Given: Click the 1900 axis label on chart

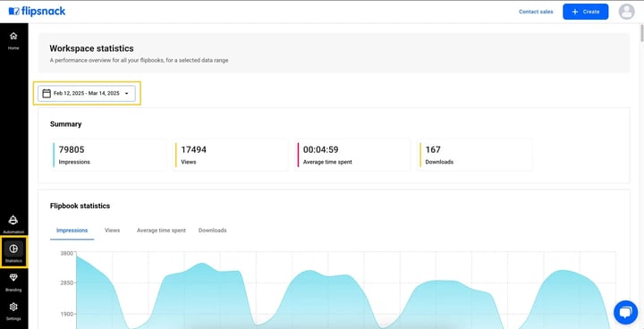Looking at the screenshot, I should pos(67,314).
